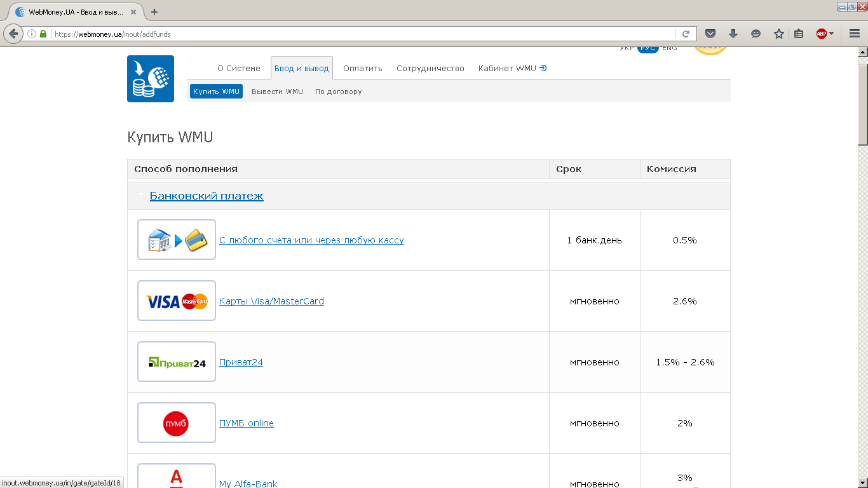Open Кабинет WMU login link
The height and width of the screenshot is (488, 868).
tap(512, 69)
